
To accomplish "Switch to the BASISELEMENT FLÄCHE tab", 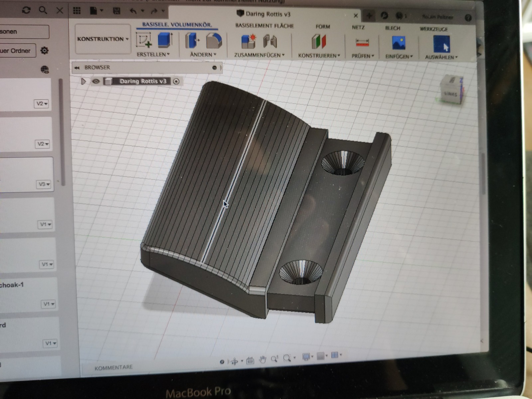I will [x=264, y=26].
